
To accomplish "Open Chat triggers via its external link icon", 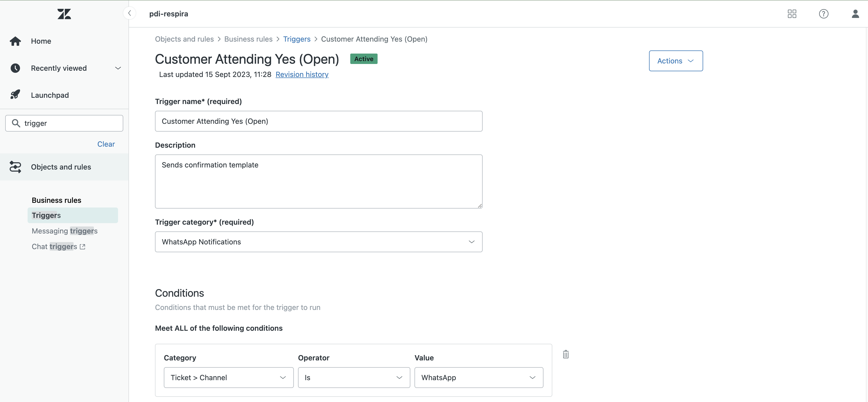I will [82, 246].
